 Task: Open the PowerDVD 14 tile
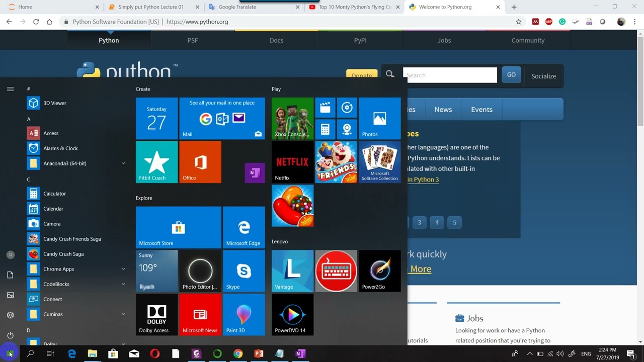pos(292,315)
